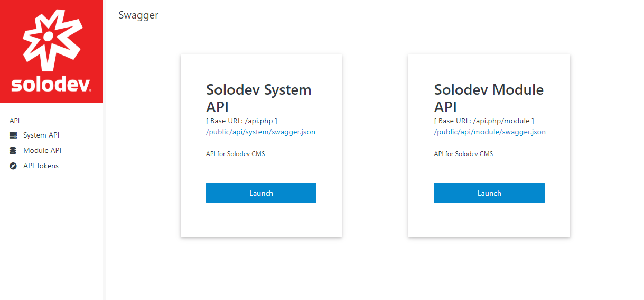Open API Tokens from the sidebar menu

point(41,166)
